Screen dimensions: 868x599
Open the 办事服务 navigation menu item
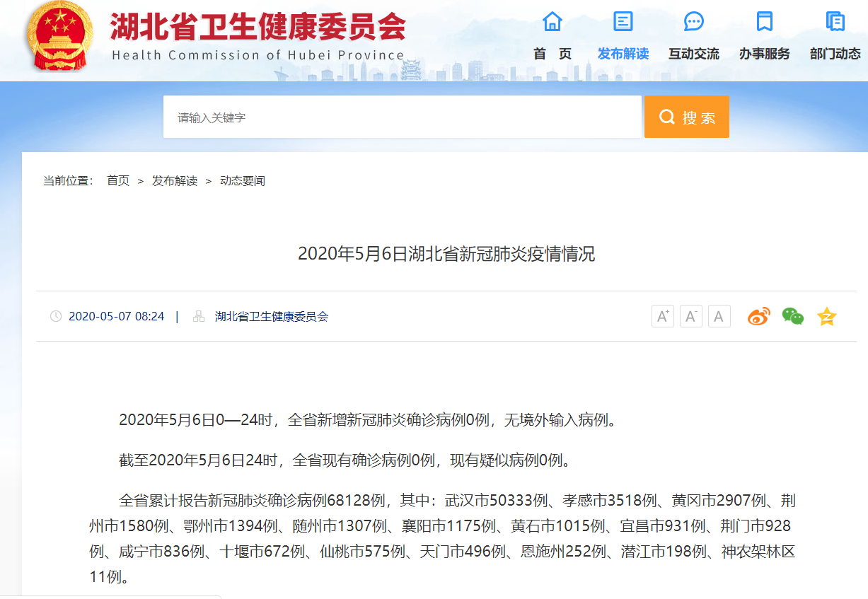[764, 54]
